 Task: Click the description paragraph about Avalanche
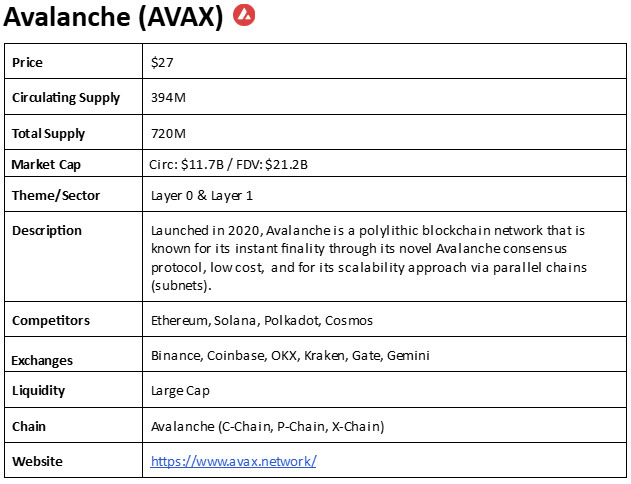pos(369,258)
